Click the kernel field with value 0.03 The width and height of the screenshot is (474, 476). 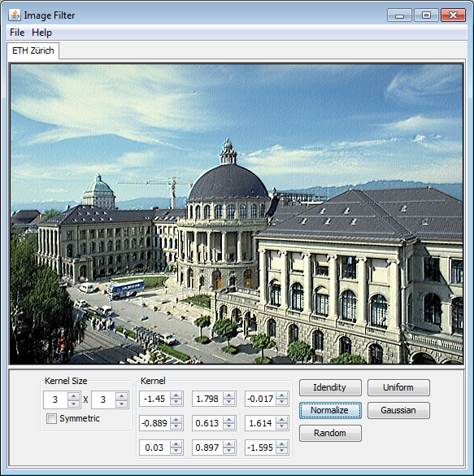coord(154,448)
